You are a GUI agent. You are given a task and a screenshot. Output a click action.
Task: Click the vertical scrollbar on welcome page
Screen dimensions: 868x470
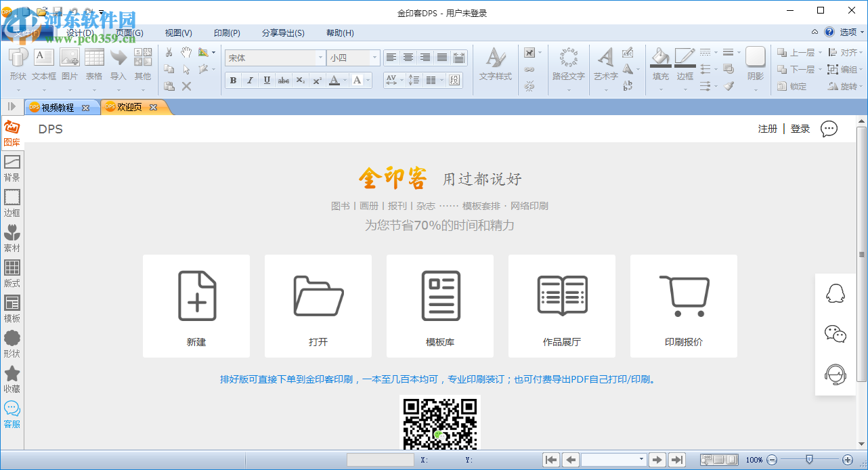(x=861, y=254)
